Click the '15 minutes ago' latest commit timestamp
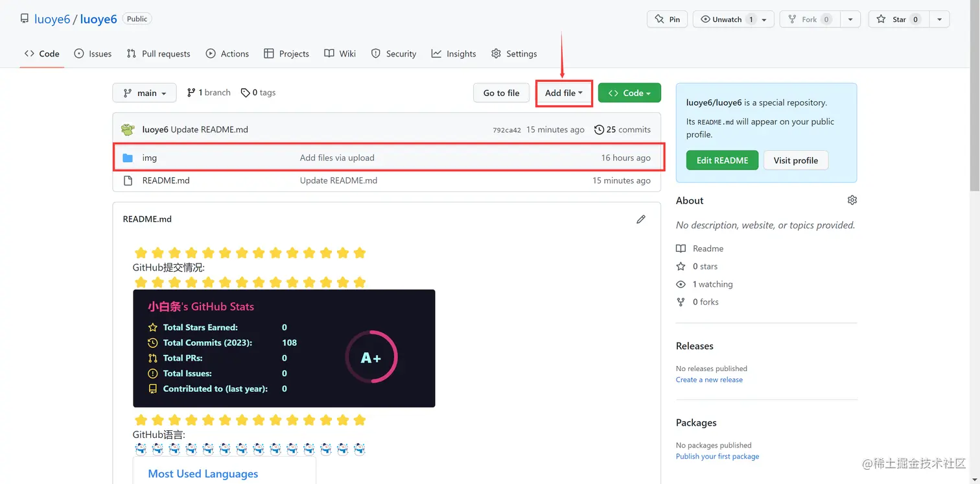The width and height of the screenshot is (980, 484). (x=555, y=130)
